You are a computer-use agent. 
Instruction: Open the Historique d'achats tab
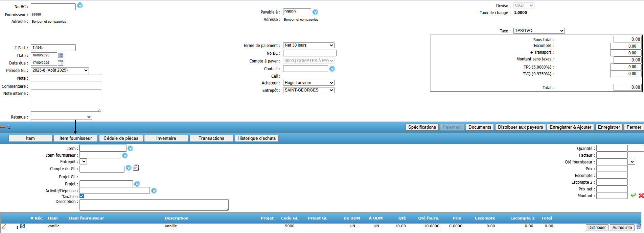click(256, 138)
